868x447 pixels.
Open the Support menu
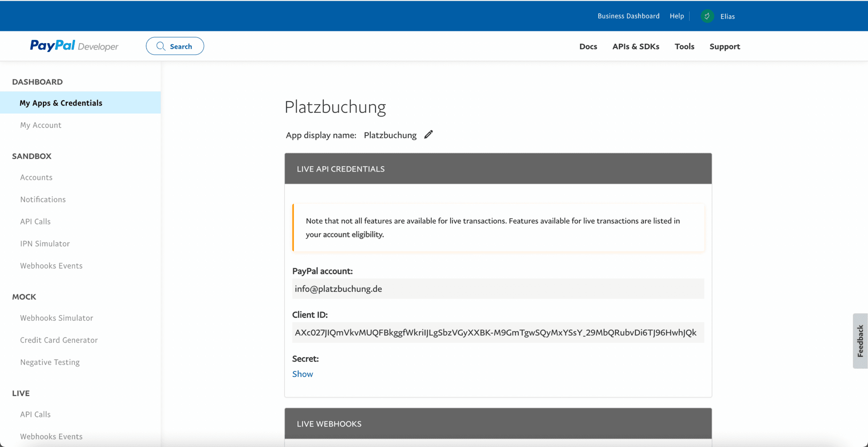725,47
